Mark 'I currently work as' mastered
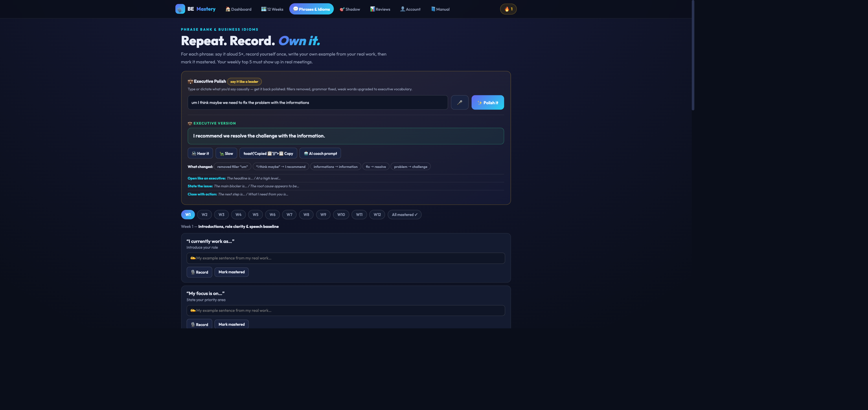 (x=231, y=272)
